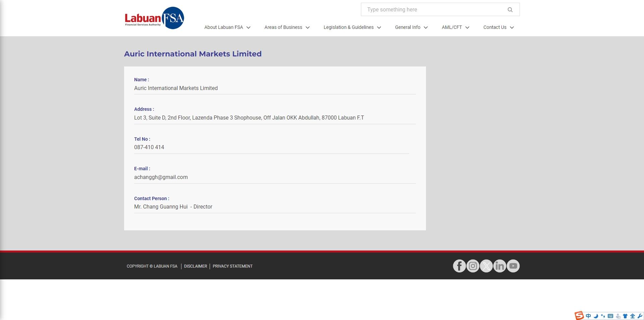Click the search magnifier icon
This screenshot has width=644, height=320.
click(x=510, y=10)
